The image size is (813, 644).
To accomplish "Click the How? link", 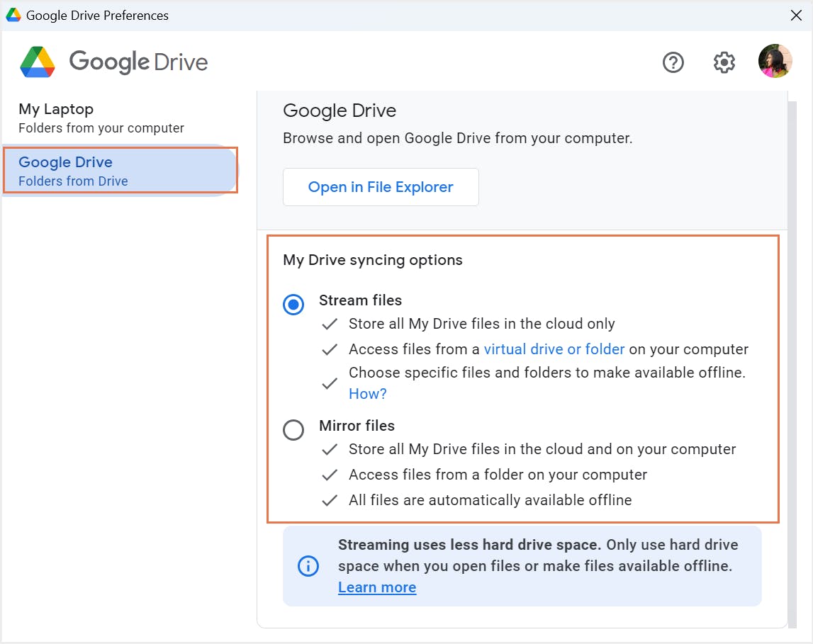I will 368,394.
